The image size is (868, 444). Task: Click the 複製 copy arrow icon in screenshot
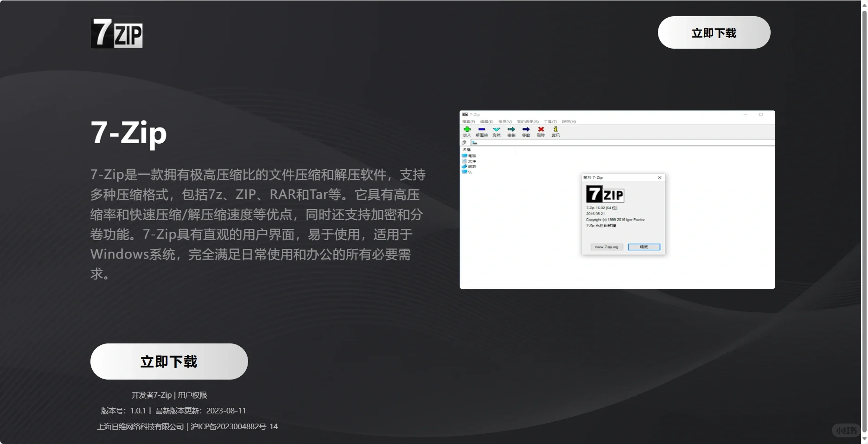[x=511, y=129]
